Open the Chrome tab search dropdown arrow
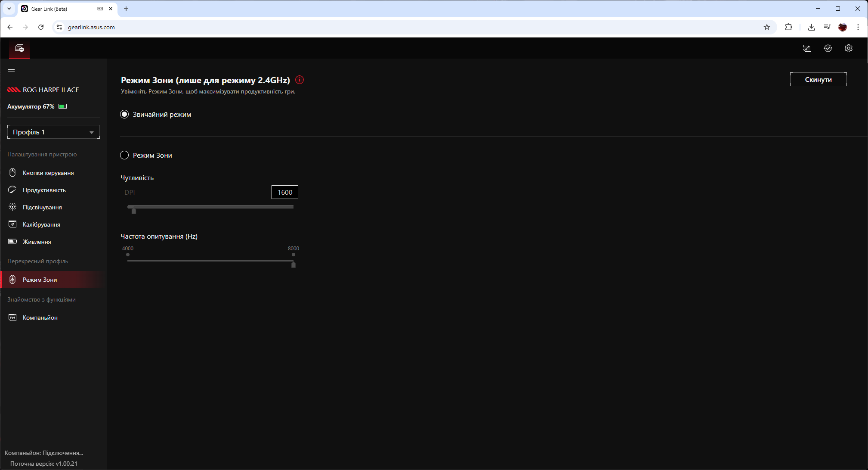 (x=9, y=9)
